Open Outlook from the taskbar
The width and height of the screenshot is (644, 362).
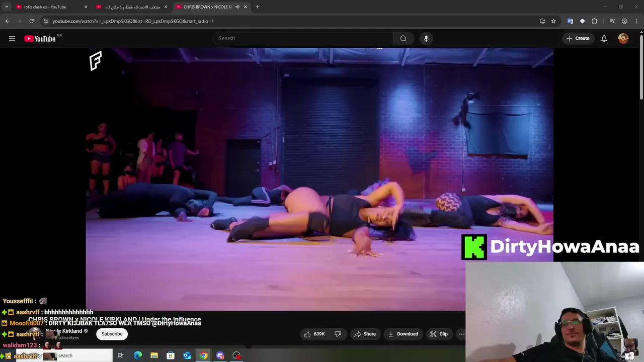tap(187, 355)
